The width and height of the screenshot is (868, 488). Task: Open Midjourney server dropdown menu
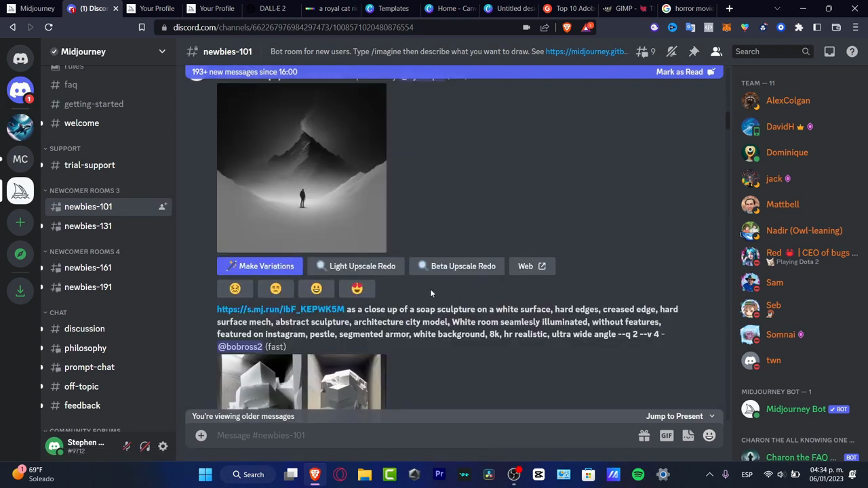[x=162, y=52]
